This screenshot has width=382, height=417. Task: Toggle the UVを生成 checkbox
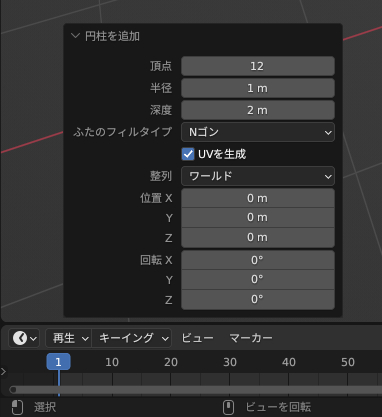coord(188,154)
